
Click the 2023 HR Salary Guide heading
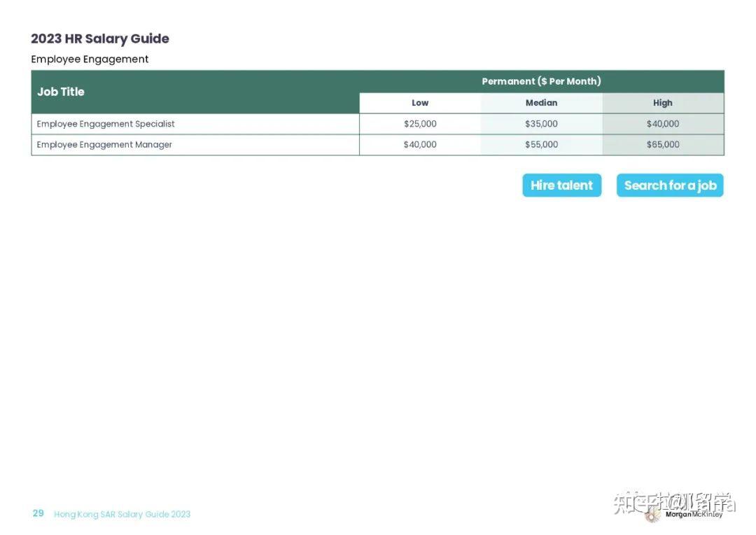100,39
